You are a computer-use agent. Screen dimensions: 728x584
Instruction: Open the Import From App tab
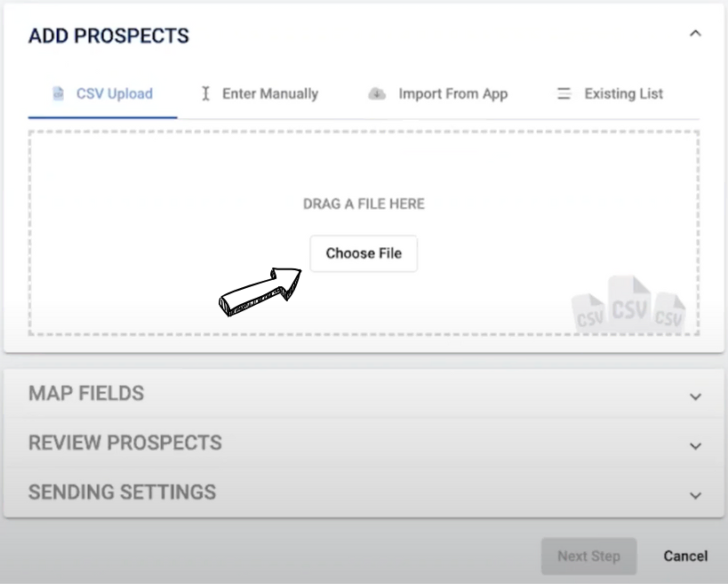pos(452,93)
